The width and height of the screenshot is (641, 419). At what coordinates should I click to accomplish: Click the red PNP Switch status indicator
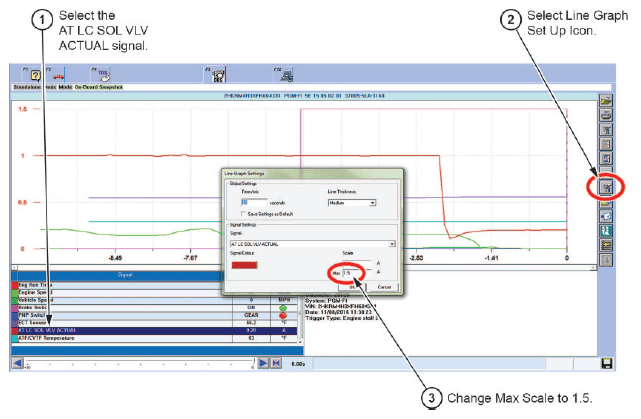(x=282, y=315)
